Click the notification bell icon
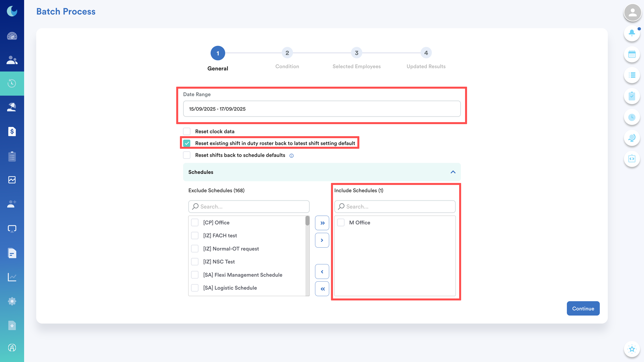 (x=632, y=33)
